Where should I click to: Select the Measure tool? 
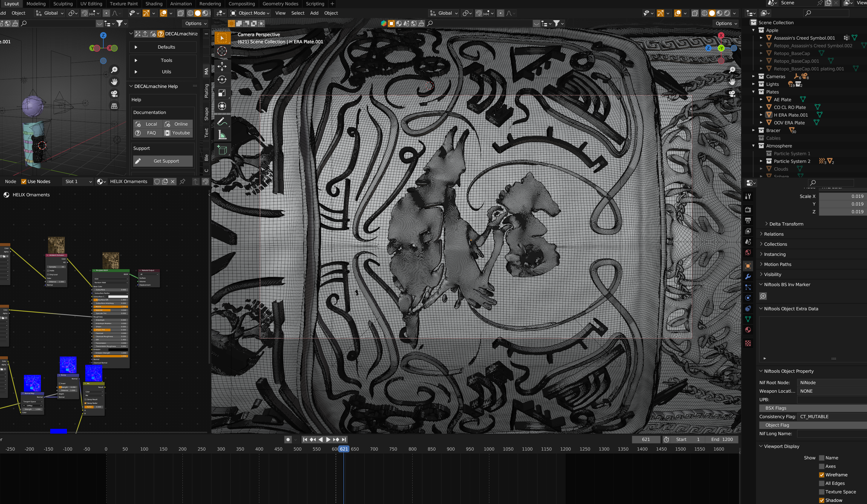pos(222,135)
